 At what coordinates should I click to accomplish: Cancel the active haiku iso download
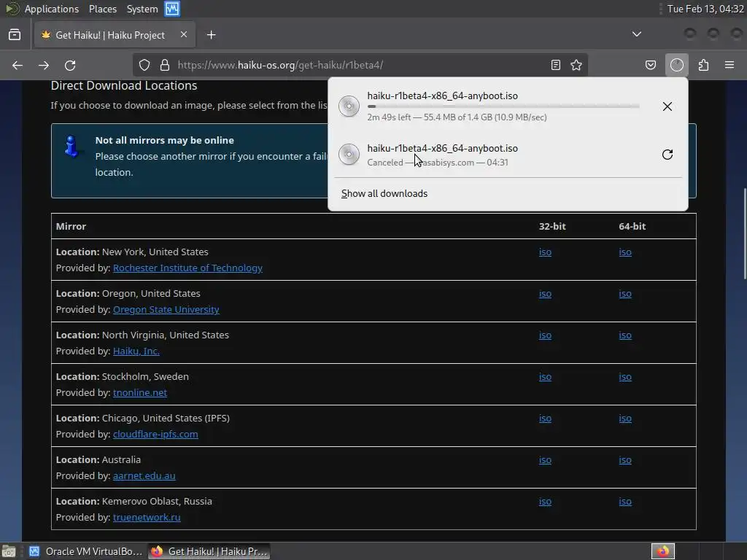click(x=667, y=106)
